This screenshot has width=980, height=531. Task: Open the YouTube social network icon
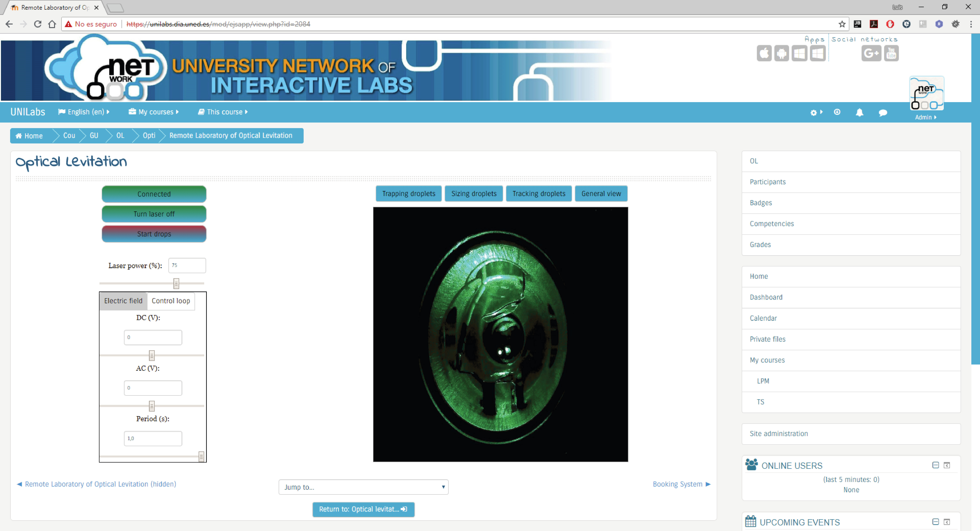tap(891, 53)
